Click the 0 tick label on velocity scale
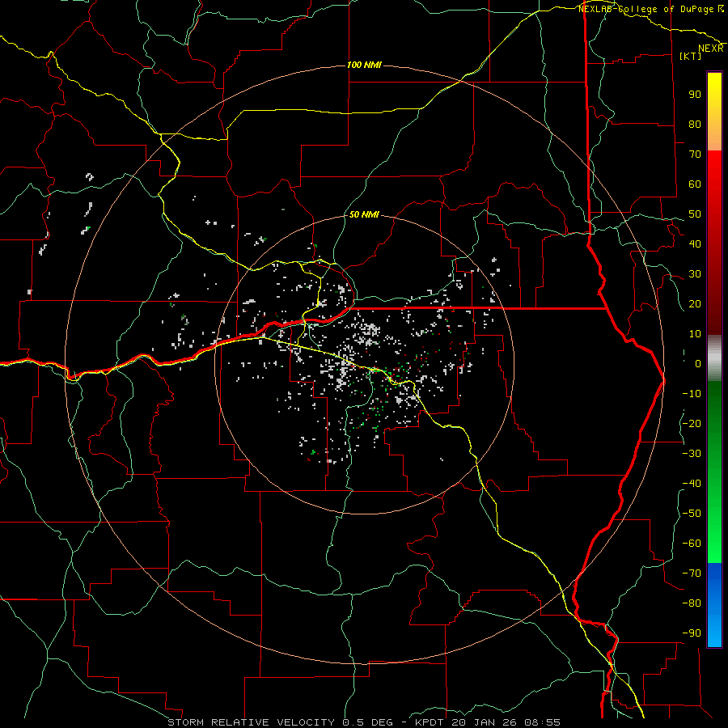 (698, 363)
